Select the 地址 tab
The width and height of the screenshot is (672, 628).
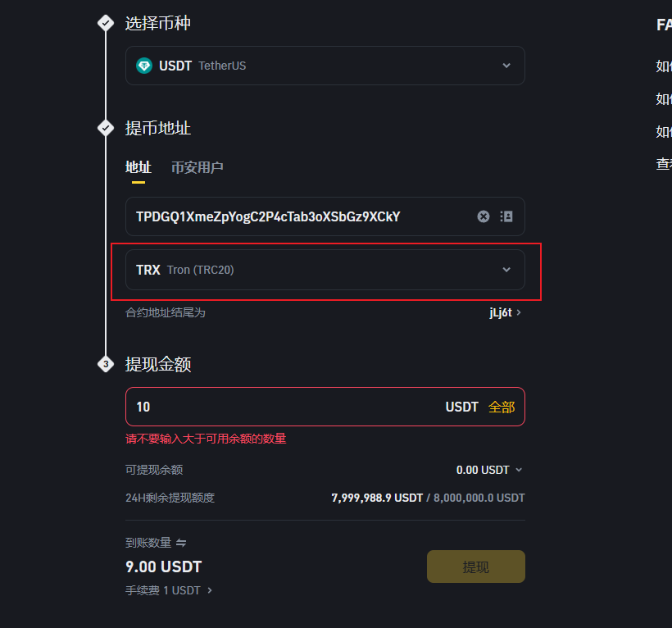coord(138,166)
